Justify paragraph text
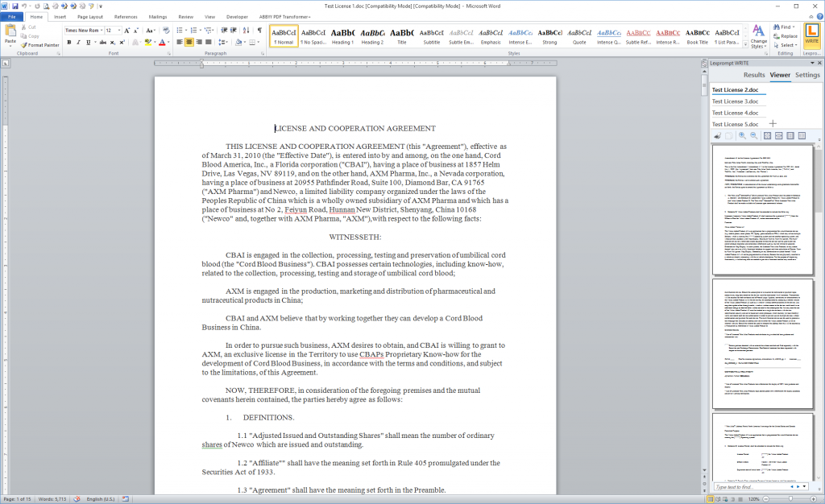This screenshot has height=504, width=825. tap(208, 42)
